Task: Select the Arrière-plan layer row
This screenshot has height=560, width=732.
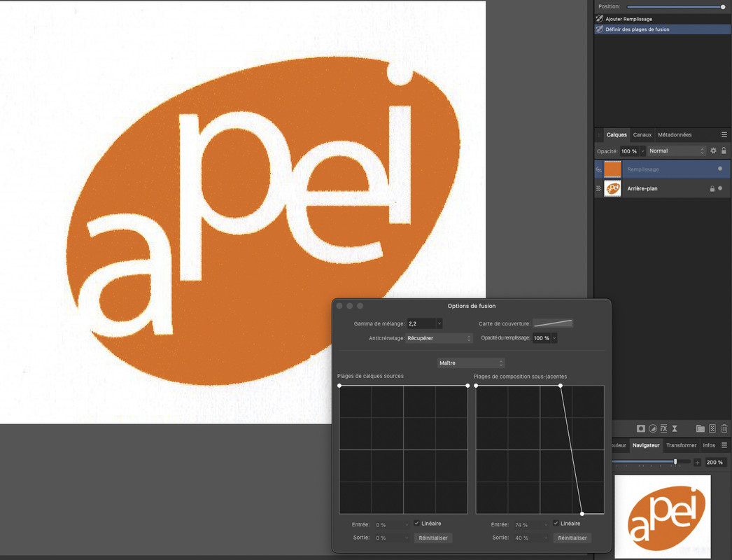Action: pos(663,189)
